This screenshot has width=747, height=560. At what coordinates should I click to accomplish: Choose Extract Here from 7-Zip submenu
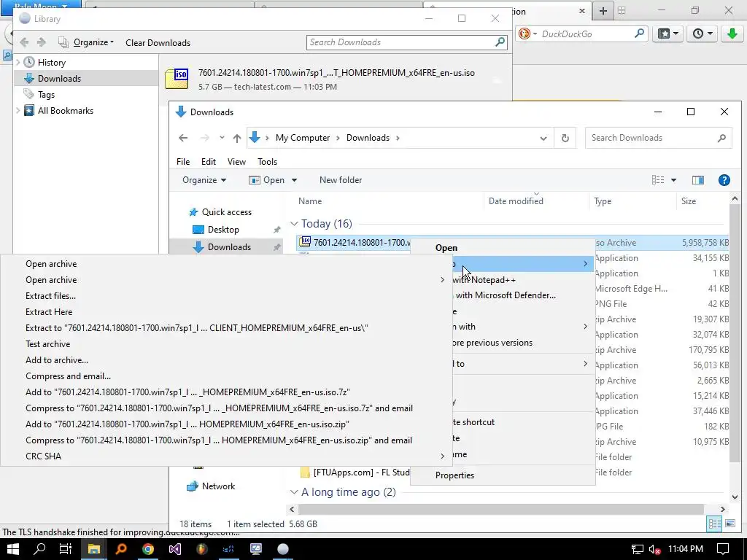(49, 312)
